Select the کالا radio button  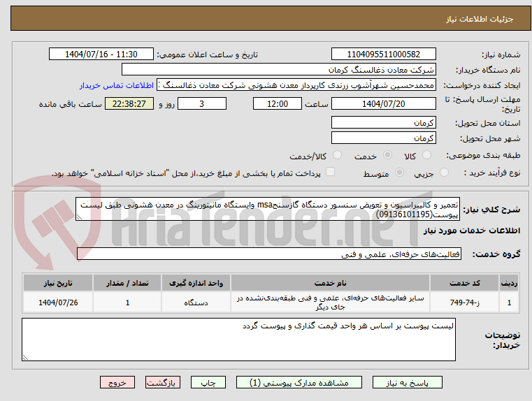[426, 155]
